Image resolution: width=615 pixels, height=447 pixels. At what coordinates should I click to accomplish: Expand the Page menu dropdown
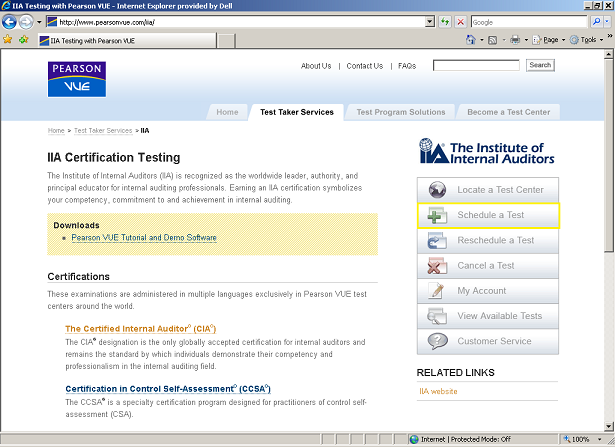tap(563, 40)
